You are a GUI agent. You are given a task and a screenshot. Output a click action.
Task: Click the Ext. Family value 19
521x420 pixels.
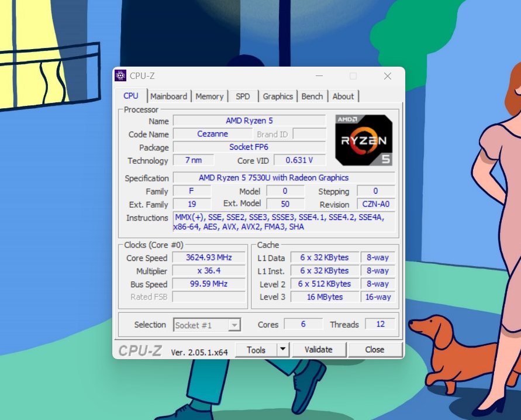point(192,204)
